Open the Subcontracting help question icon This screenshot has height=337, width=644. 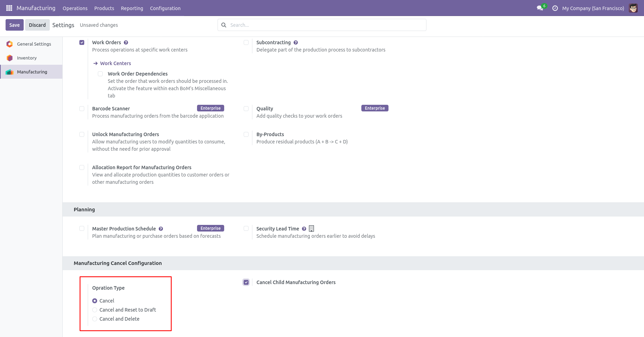point(296,42)
